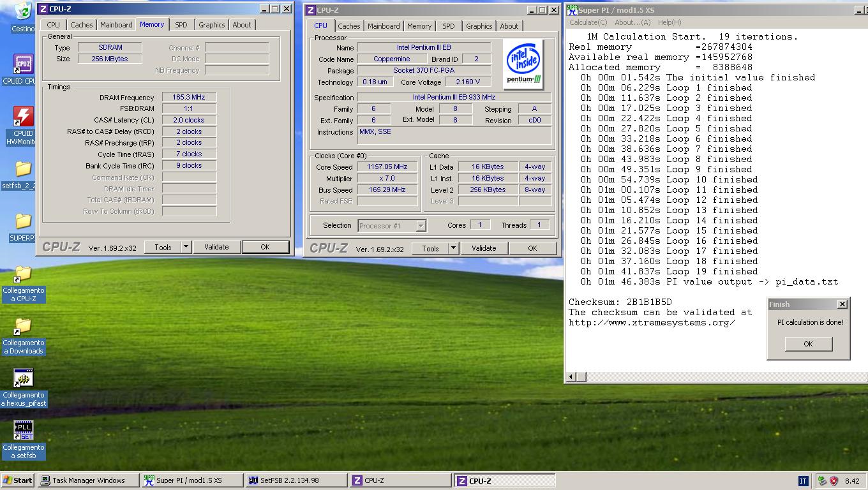The height and width of the screenshot is (490, 868).
Task: Click Tools button in left CPU-Z window
Action: tap(163, 247)
